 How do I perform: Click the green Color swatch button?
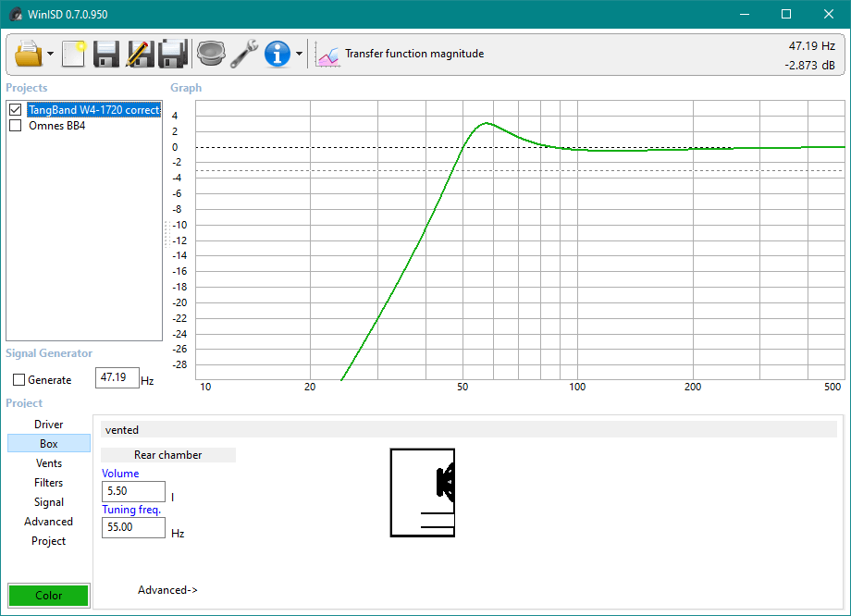49,596
